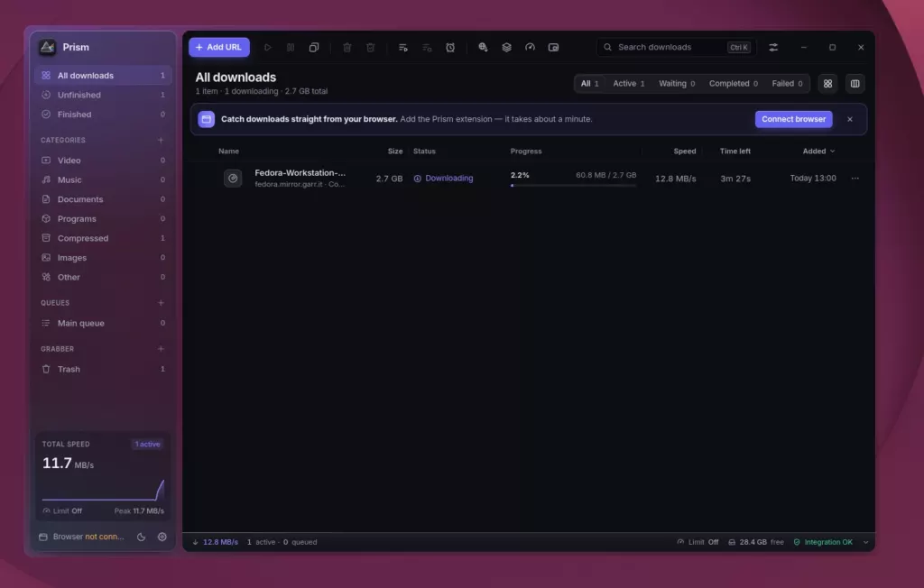Select the Fedora-Workstation download name

coord(300,172)
